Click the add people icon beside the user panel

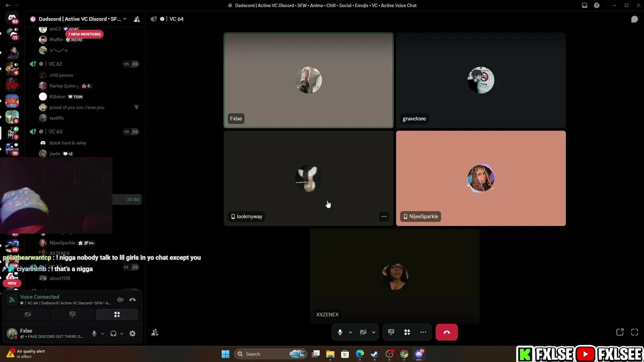(155, 333)
